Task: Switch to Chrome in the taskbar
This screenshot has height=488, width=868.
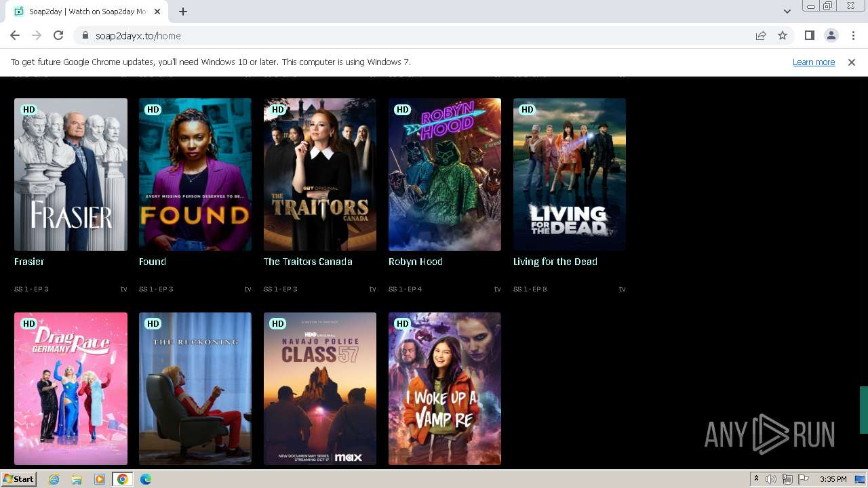Action: point(123,479)
